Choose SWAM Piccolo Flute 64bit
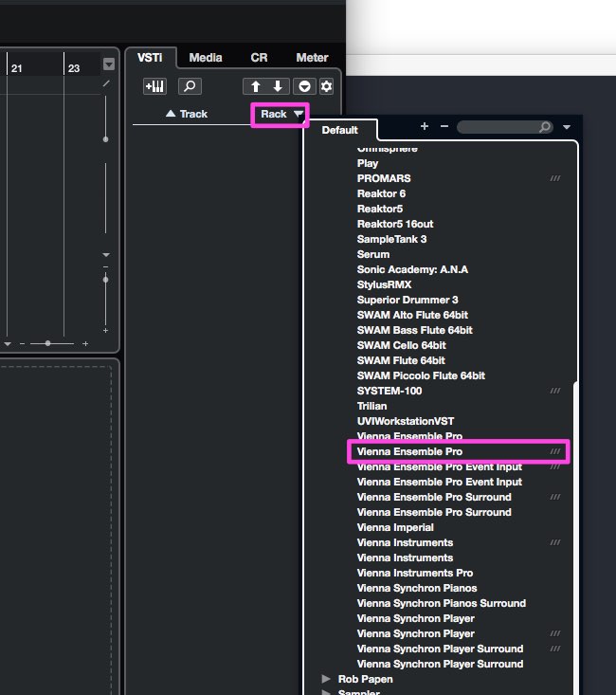The image size is (616, 695). coord(421,375)
